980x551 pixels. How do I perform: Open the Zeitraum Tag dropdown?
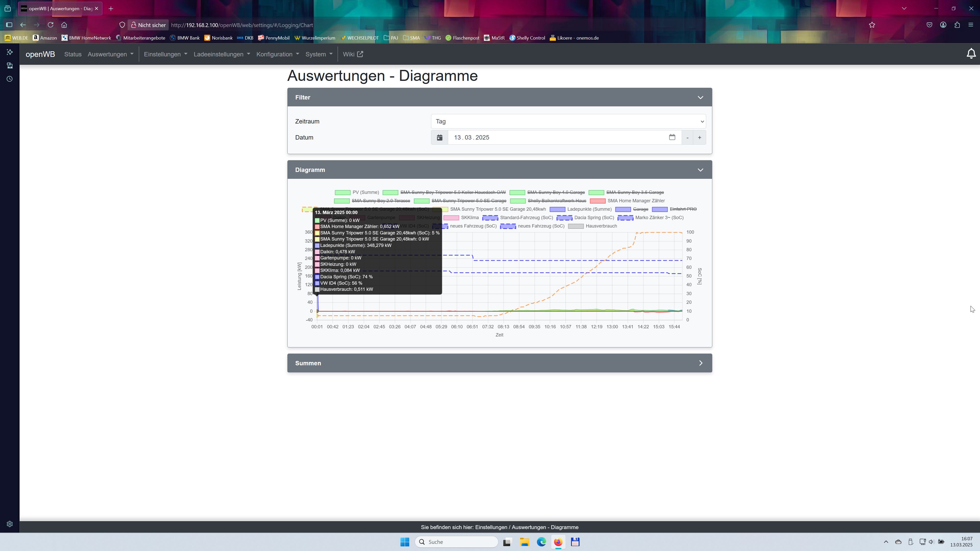pyautogui.click(x=568, y=122)
